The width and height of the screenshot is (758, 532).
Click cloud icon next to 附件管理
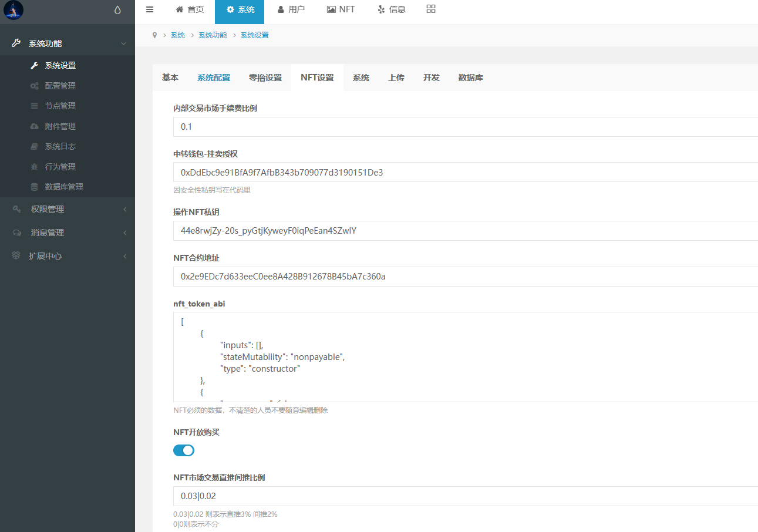click(34, 126)
